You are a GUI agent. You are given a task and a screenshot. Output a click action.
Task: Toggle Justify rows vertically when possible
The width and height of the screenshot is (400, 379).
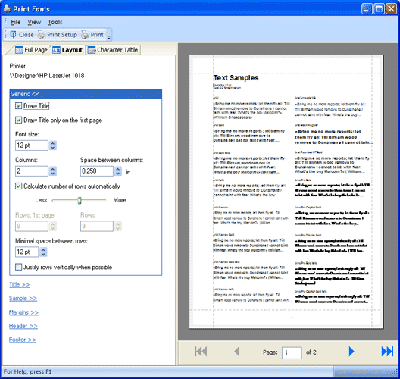point(18,267)
